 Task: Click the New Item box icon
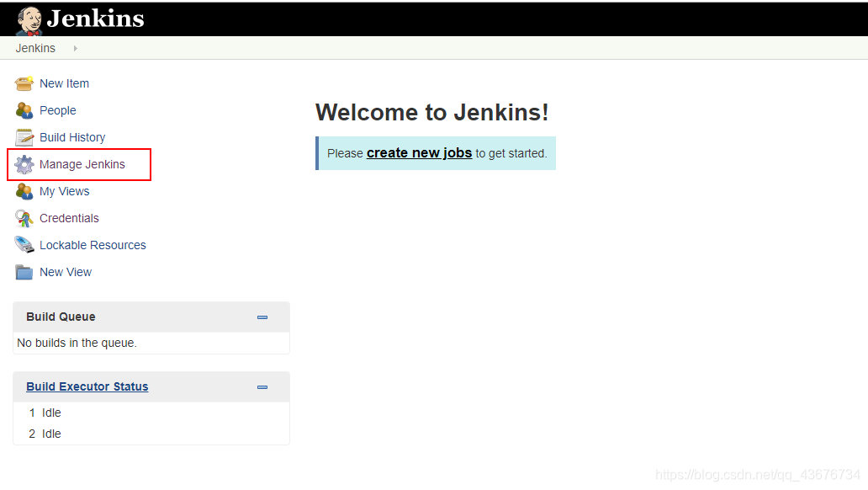(24, 83)
